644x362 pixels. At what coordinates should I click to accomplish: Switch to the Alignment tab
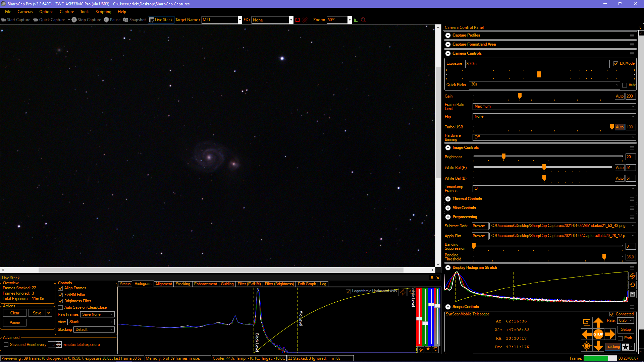(164, 284)
